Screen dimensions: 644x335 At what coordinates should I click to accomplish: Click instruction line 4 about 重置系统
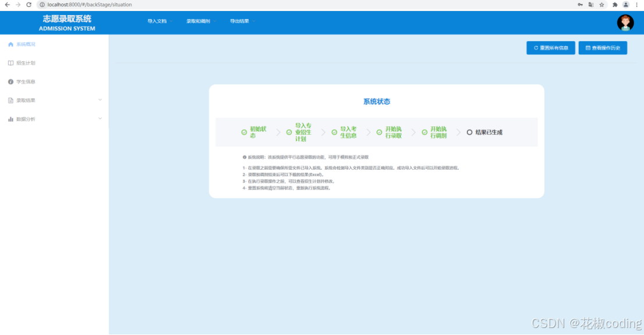tap(287, 188)
